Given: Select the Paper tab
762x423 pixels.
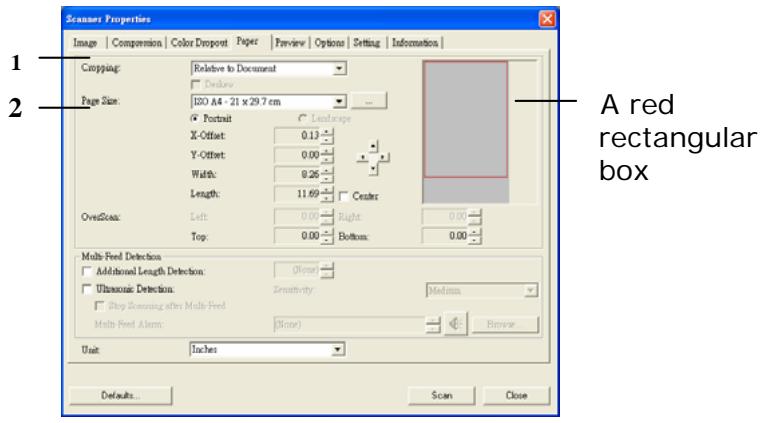Looking at the screenshot, I should [x=247, y=41].
